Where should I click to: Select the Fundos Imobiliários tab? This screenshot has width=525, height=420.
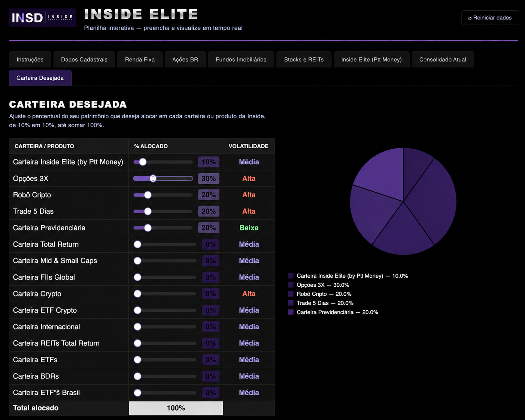(x=241, y=60)
